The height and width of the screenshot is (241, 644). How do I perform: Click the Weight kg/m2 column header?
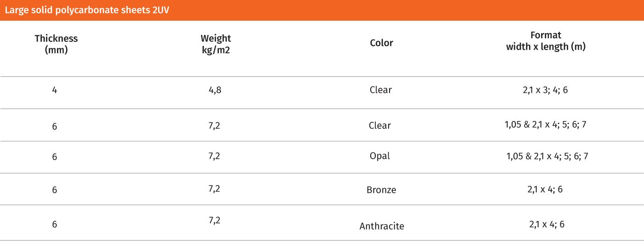click(216, 44)
